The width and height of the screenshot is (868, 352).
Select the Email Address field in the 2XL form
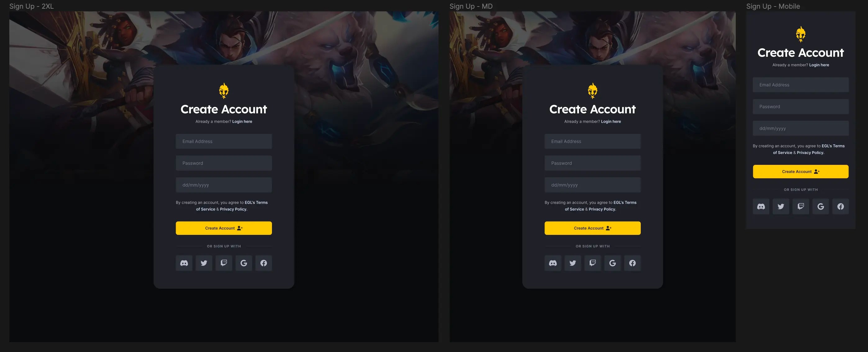click(x=224, y=141)
